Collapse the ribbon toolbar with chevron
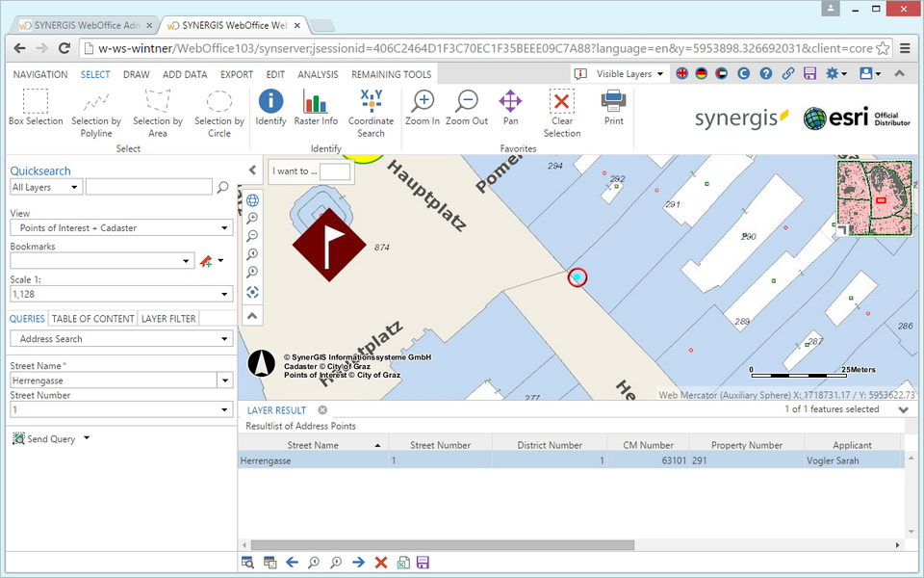924x578 pixels. 899,73
